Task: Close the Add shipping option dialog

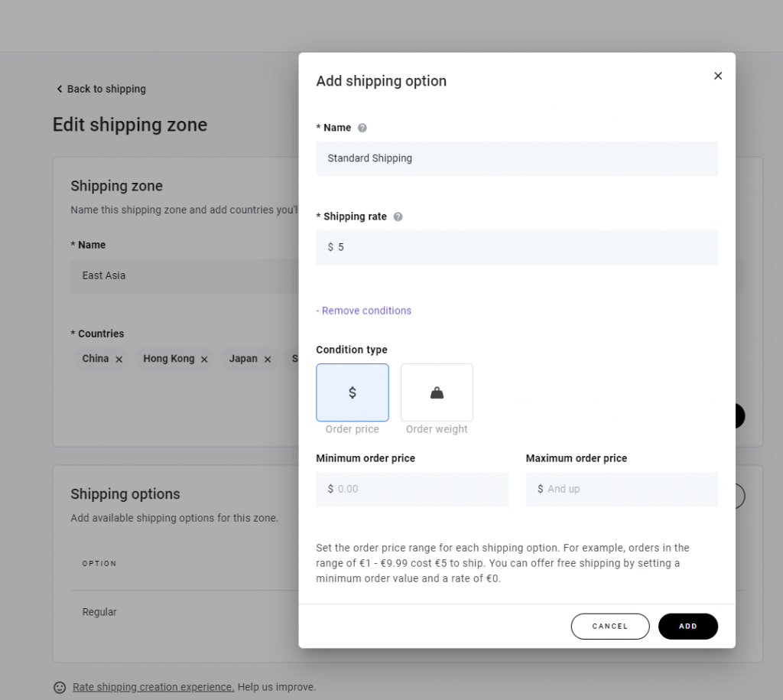Action: pyautogui.click(x=717, y=76)
